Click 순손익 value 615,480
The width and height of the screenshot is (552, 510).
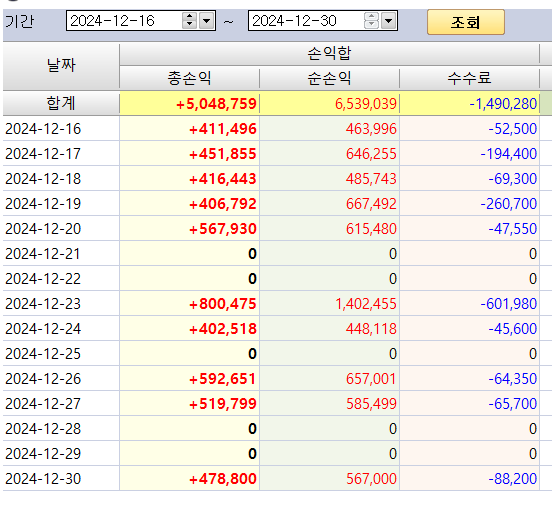[x=371, y=229]
